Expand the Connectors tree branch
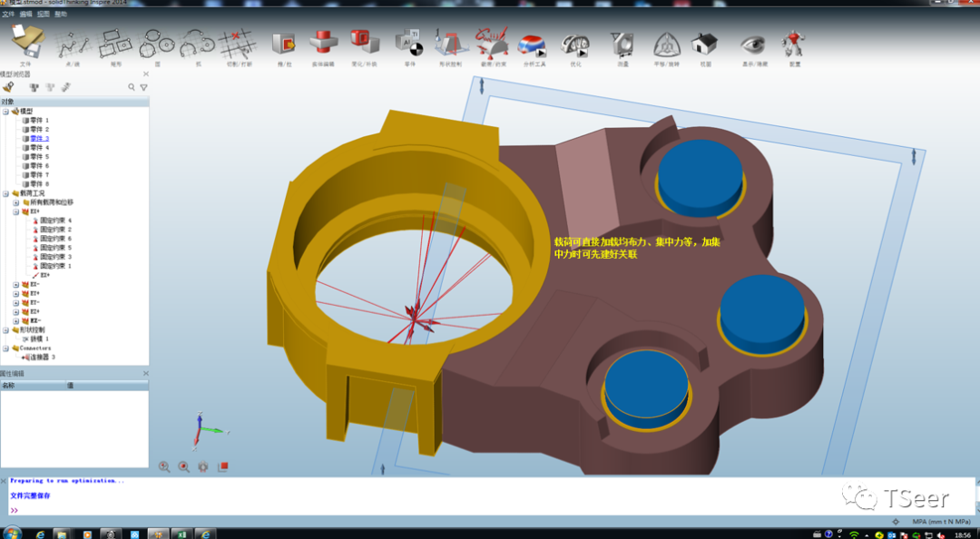 5,347
